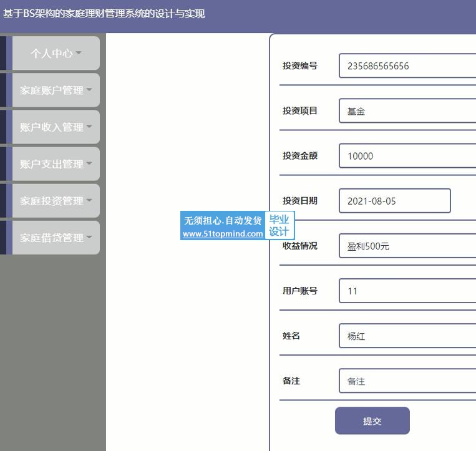Open the 账户支出管理 menu
476x451 pixels.
(56, 164)
